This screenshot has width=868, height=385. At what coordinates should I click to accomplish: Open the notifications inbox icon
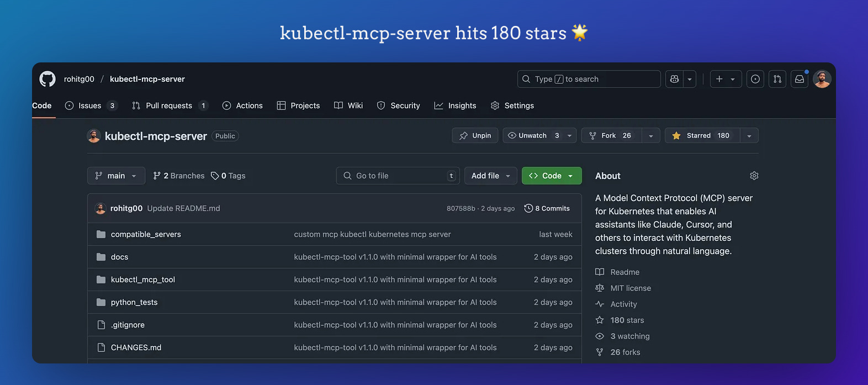click(800, 79)
